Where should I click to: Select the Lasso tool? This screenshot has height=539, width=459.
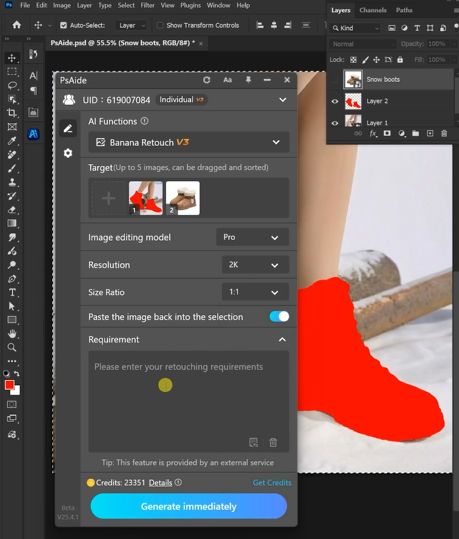coord(12,85)
